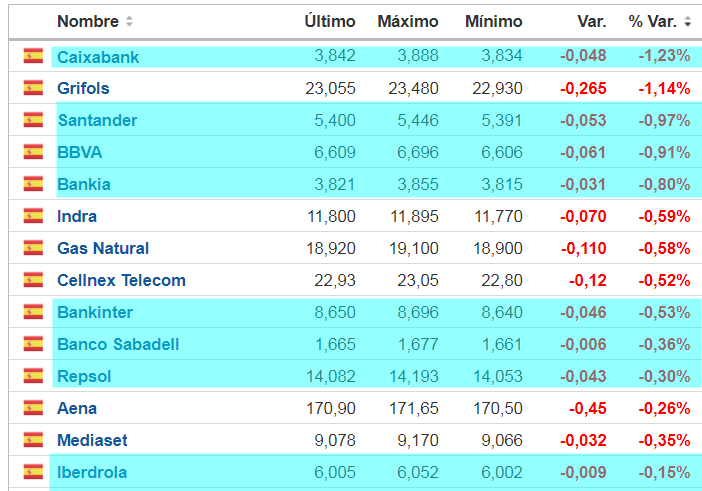Open the Gas Natural stock link
The image size is (702, 491).
(x=103, y=248)
